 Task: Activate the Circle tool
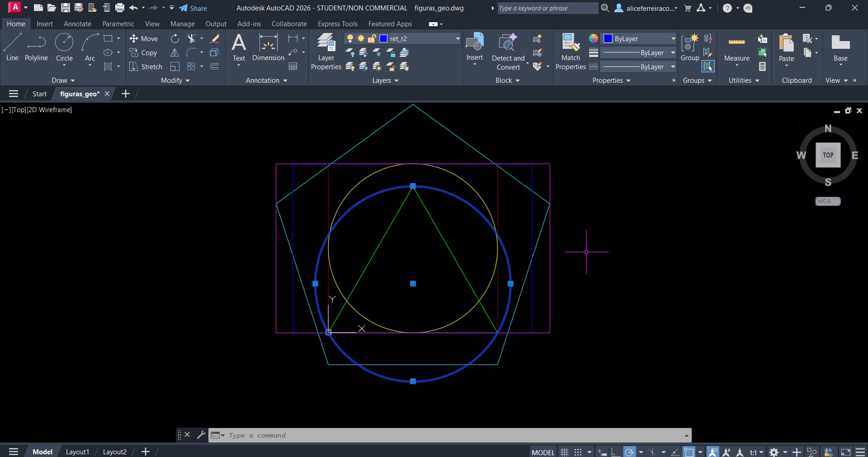64,47
